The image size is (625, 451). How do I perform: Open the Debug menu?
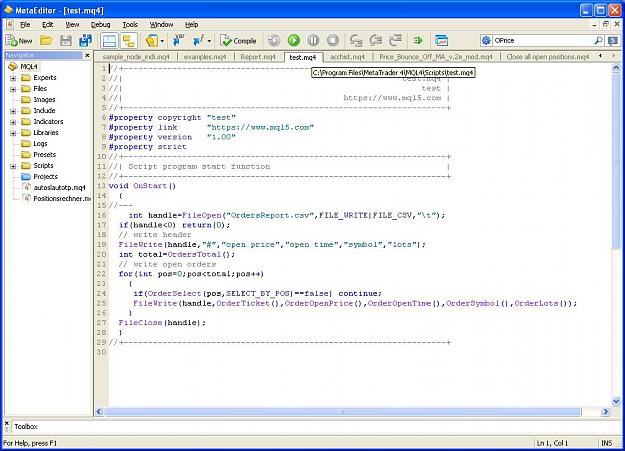(x=100, y=25)
